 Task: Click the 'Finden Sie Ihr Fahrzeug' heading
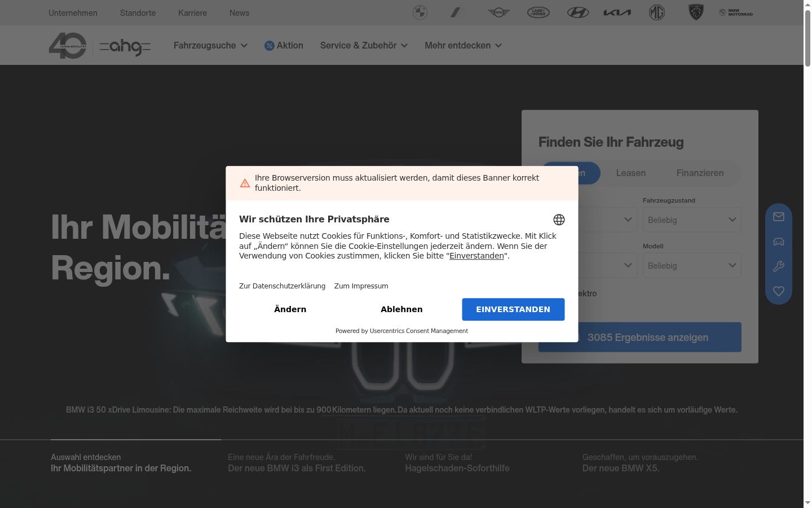[611, 142]
